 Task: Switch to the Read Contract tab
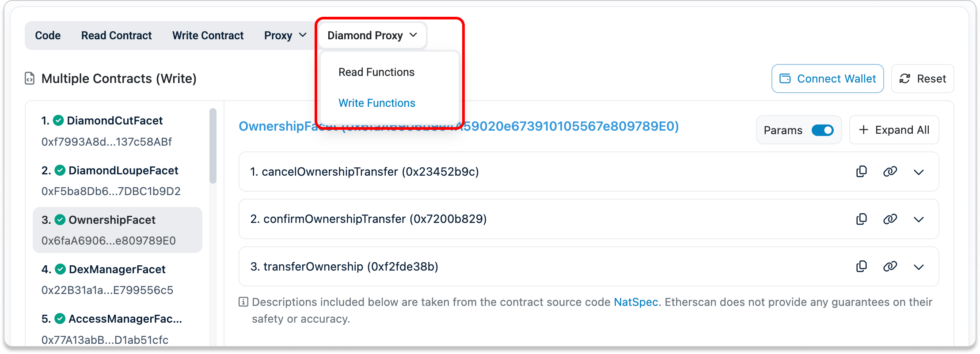[116, 35]
